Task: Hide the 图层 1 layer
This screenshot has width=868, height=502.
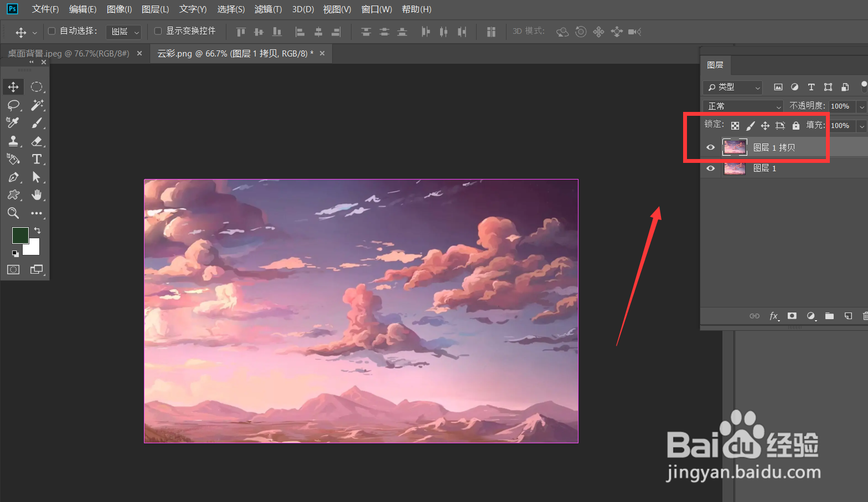Action: pos(711,168)
